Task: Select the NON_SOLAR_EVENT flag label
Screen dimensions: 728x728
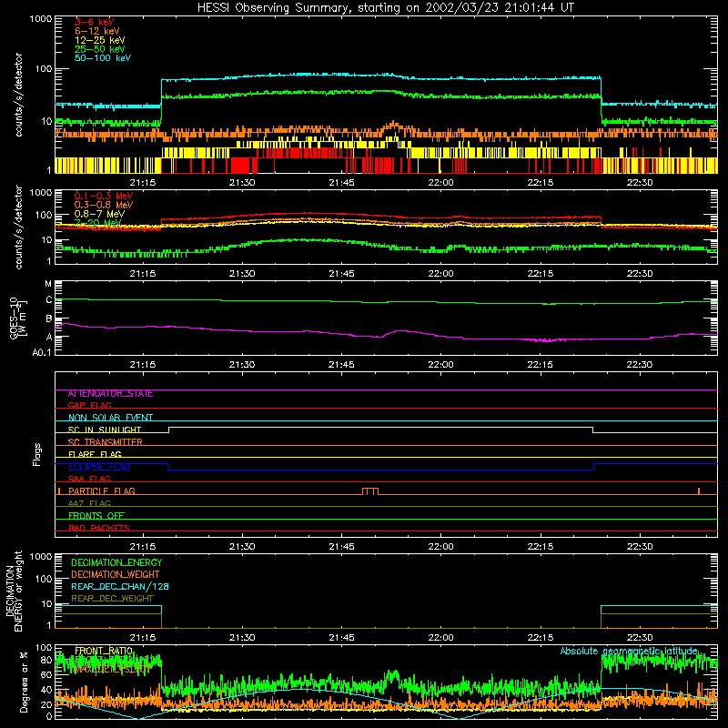Action: (x=110, y=418)
